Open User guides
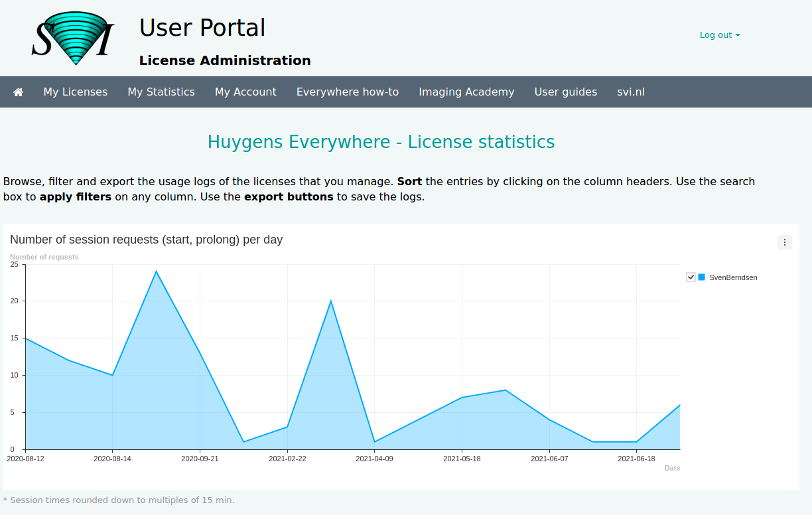 click(566, 92)
